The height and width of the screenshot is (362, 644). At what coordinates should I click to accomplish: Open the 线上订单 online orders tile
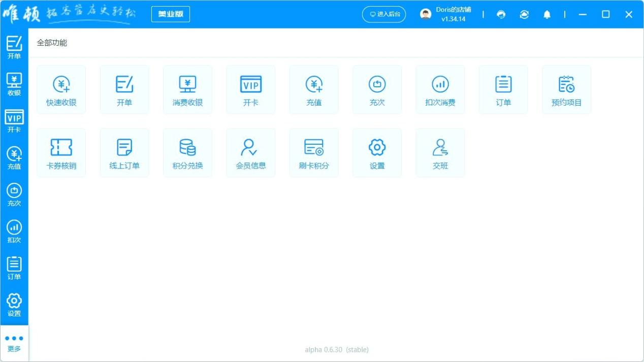click(124, 153)
